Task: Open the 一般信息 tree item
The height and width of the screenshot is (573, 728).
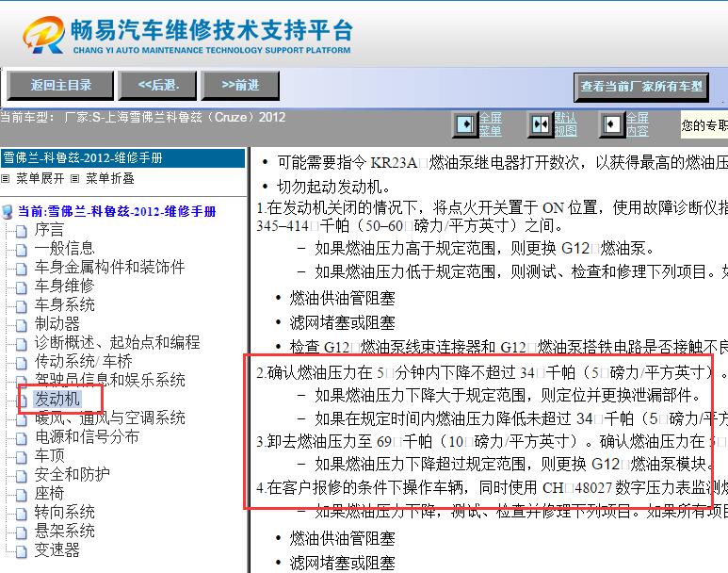Action: click(64, 248)
